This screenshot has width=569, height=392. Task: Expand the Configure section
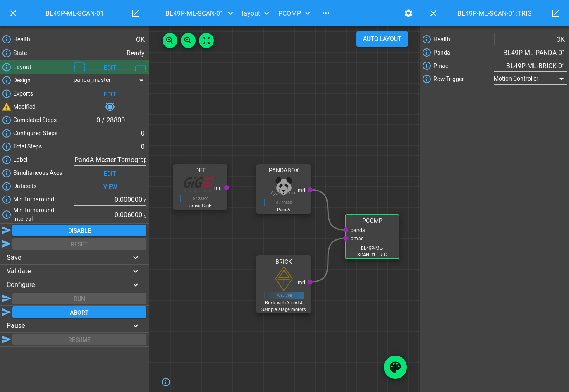pyautogui.click(x=74, y=285)
